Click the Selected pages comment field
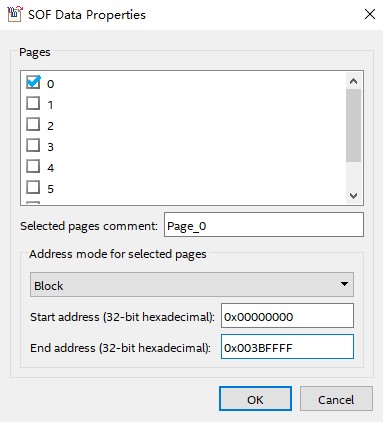 [x=264, y=225]
